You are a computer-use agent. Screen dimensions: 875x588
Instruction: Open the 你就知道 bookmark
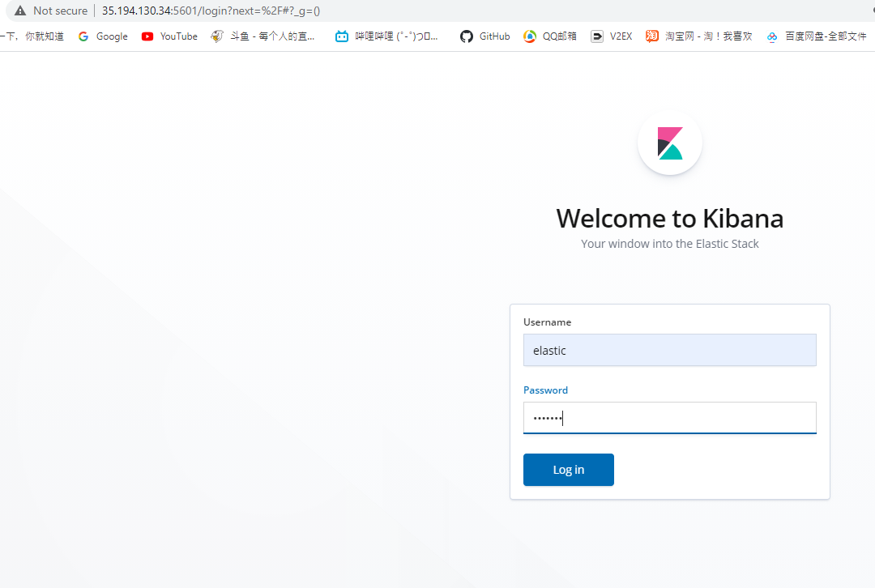coord(32,36)
